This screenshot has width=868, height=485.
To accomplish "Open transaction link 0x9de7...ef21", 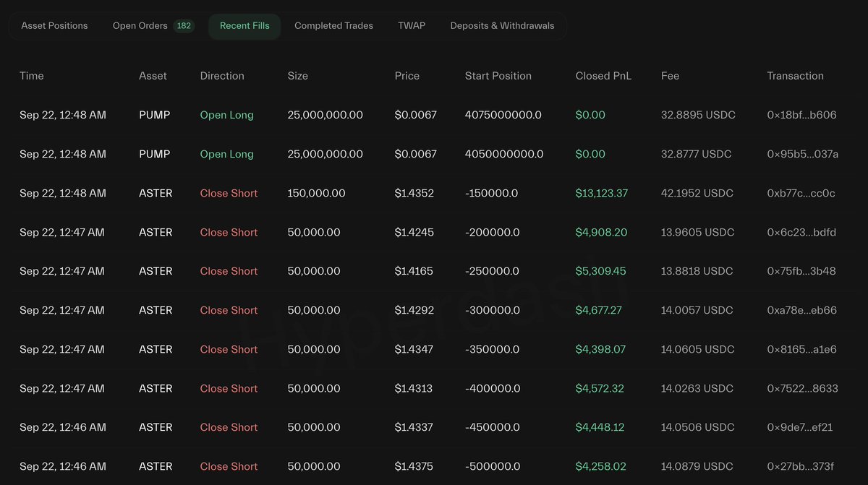I will coord(799,427).
